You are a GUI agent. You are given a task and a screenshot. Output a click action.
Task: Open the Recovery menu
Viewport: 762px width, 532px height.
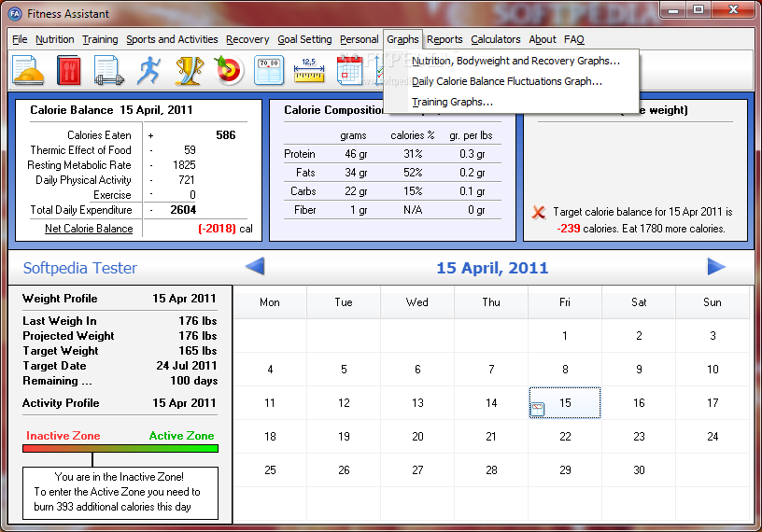click(x=247, y=39)
